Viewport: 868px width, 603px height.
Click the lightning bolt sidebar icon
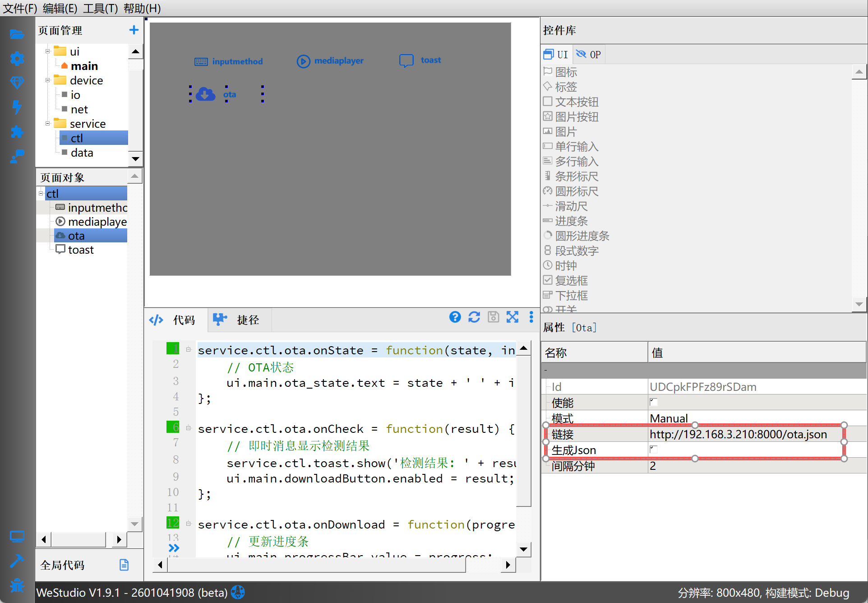[17, 107]
